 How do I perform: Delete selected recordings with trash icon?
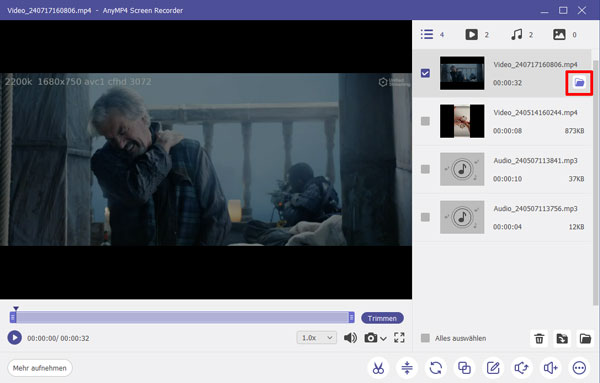539,338
